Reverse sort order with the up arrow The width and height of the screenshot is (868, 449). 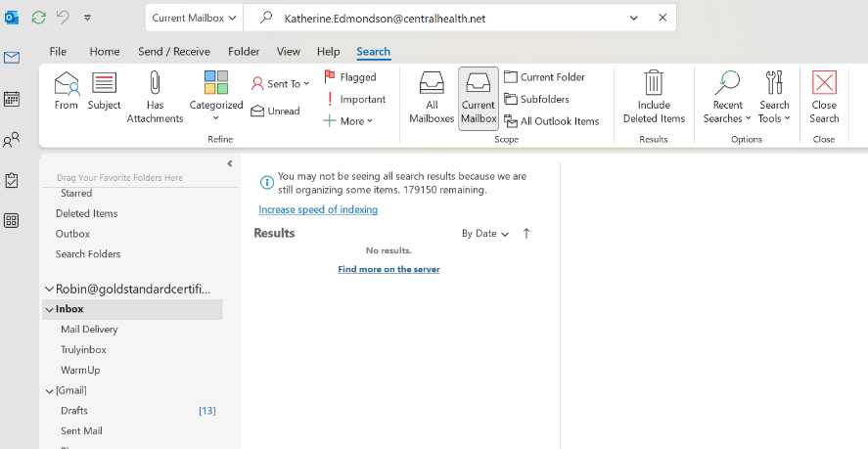pyautogui.click(x=526, y=234)
